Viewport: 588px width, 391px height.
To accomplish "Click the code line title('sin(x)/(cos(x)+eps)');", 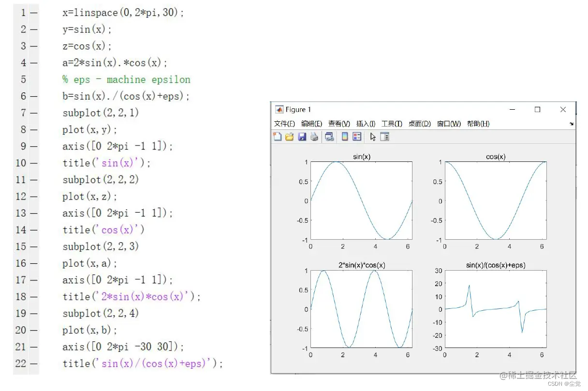I will (x=143, y=363).
